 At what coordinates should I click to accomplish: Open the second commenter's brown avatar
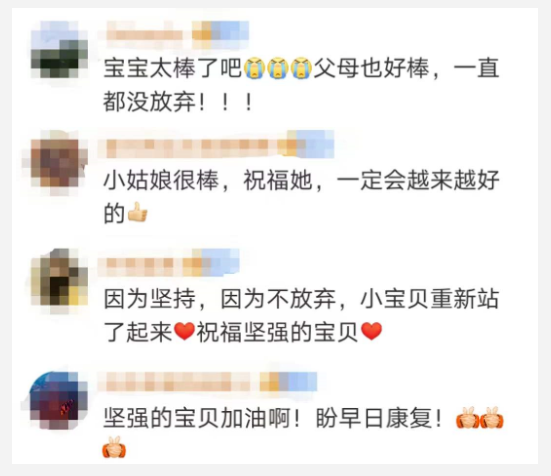point(56,163)
